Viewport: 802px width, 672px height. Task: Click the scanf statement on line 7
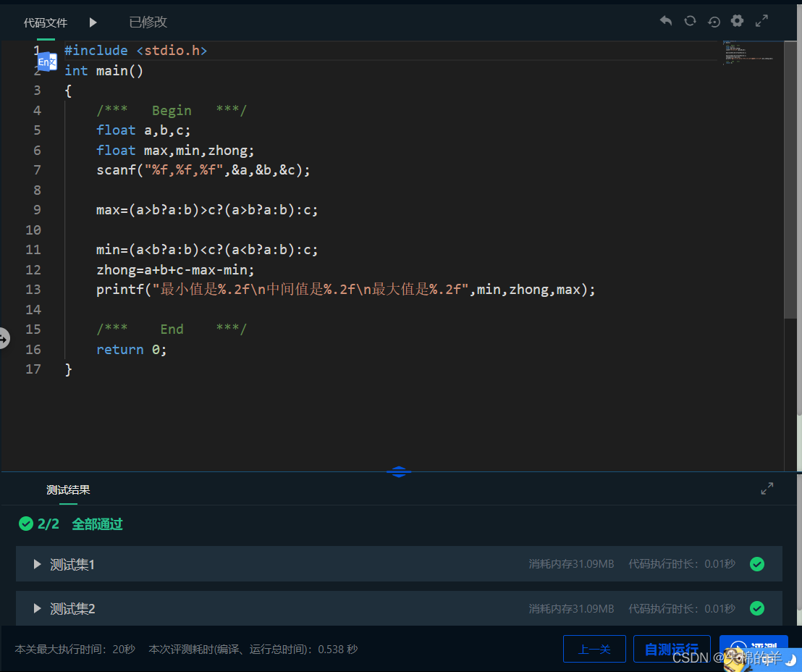tap(203, 170)
